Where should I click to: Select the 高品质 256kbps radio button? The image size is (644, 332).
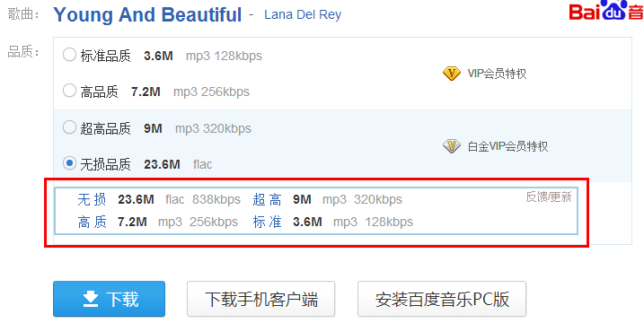click(x=69, y=91)
